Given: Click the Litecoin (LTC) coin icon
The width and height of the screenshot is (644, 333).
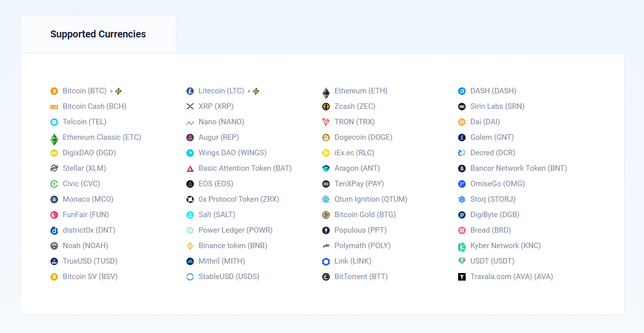Looking at the screenshot, I should pos(190,91).
